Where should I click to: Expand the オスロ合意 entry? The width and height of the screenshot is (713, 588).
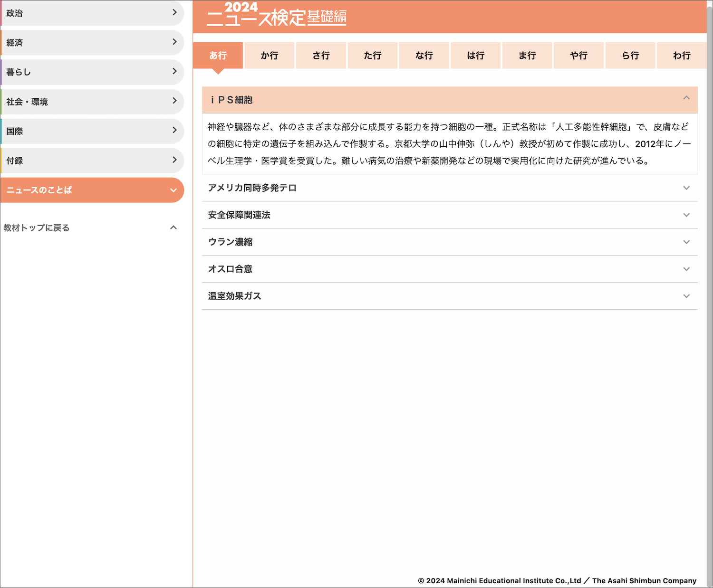point(450,269)
